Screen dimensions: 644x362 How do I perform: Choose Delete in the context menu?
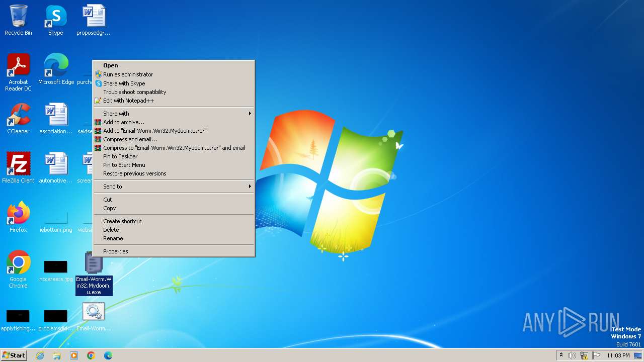pyautogui.click(x=174, y=230)
